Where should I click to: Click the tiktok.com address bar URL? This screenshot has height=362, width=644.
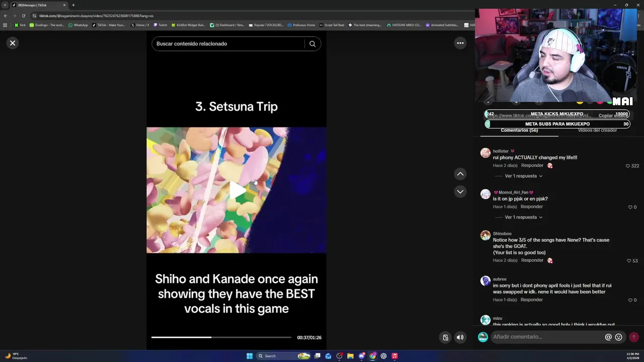coord(96,16)
